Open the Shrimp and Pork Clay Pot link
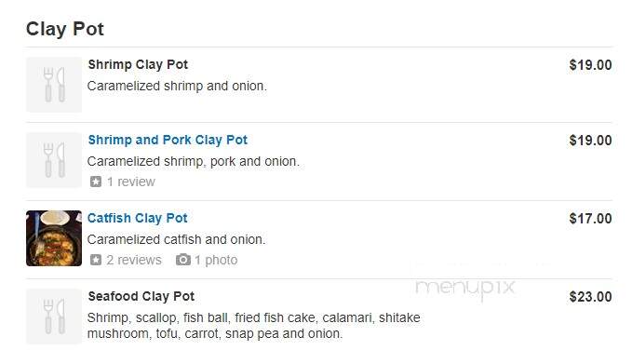 pos(168,140)
